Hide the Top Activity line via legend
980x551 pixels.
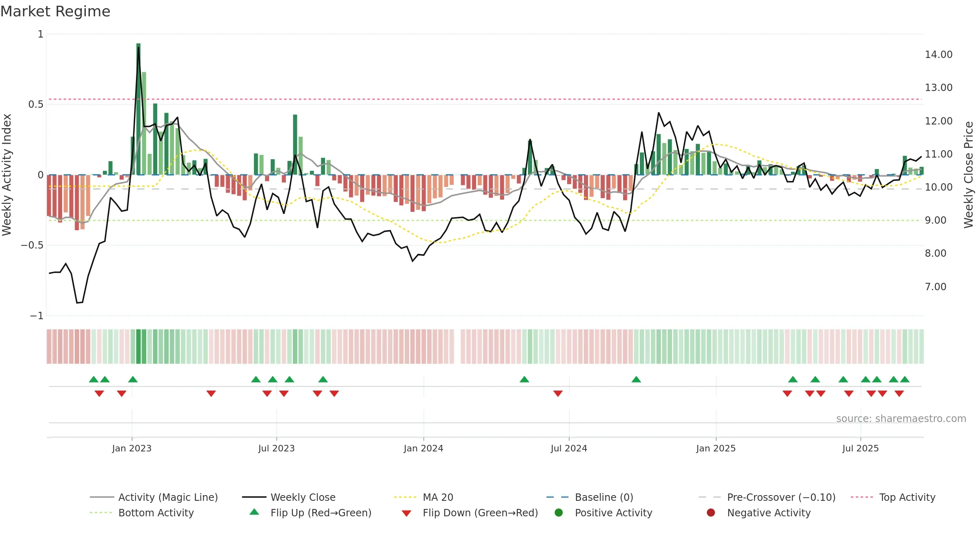893,497
